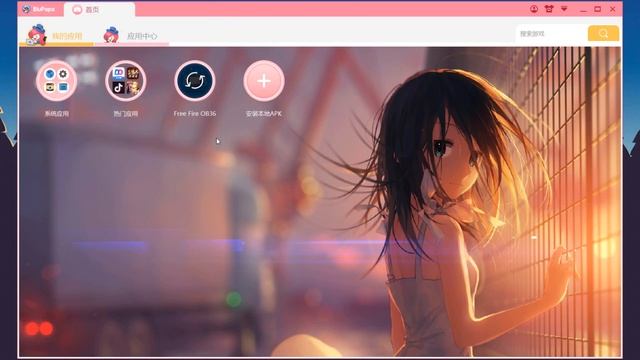Focus the game search field
This screenshot has width=640, height=360.
[551, 34]
